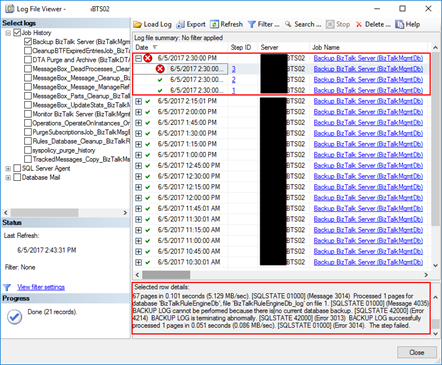Check CleanupBTFExpiredEntriesJob checkbox
This screenshot has width=442, height=365.
[28, 51]
